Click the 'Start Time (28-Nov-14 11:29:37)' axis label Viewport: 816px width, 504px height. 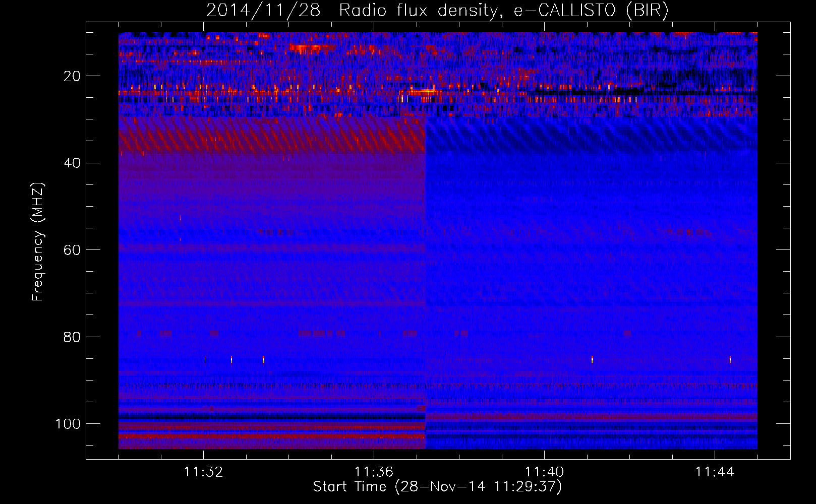click(x=437, y=487)
